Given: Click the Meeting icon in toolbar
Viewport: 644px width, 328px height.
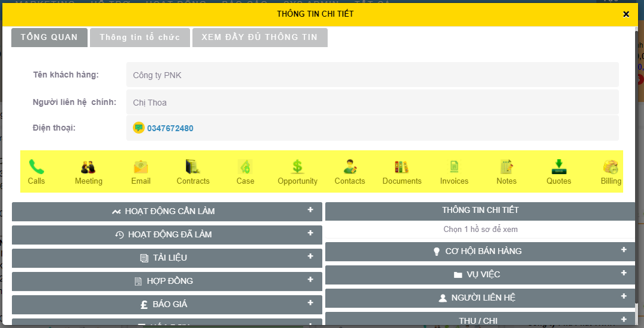Looking at the screenshot, I should [88, 167].
